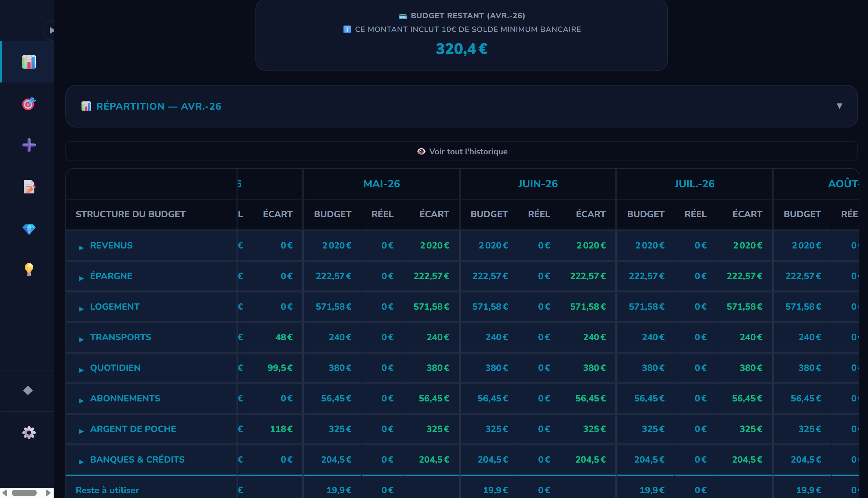Select the dartboard goals icon in sidebar
The height and width of the screenshot is (498, 868).
coord(29,103)
